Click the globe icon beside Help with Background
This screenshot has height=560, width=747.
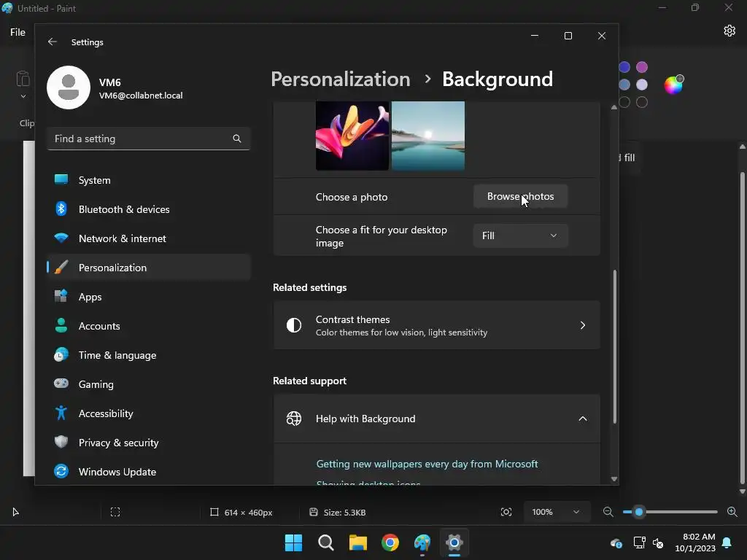coord(294,419)
